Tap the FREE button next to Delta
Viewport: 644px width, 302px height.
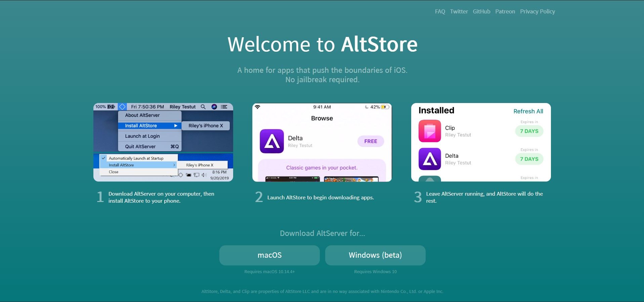[x=371, y=141]
